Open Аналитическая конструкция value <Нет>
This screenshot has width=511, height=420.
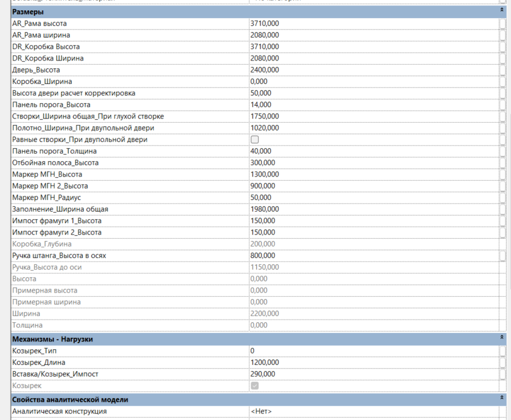click(374, 412)
